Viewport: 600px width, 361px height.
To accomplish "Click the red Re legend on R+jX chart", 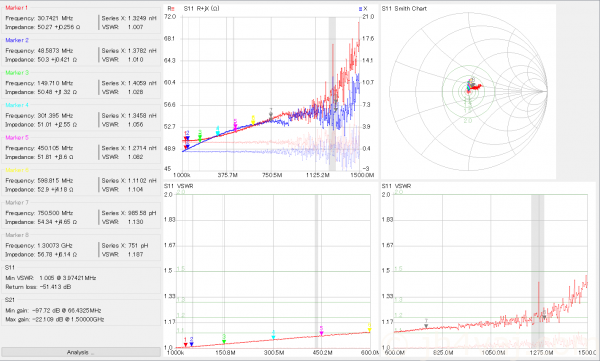I will tap(171, 8).
